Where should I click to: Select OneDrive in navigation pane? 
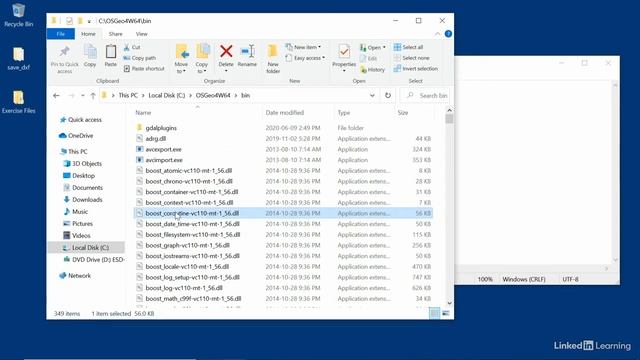point(76,136)
